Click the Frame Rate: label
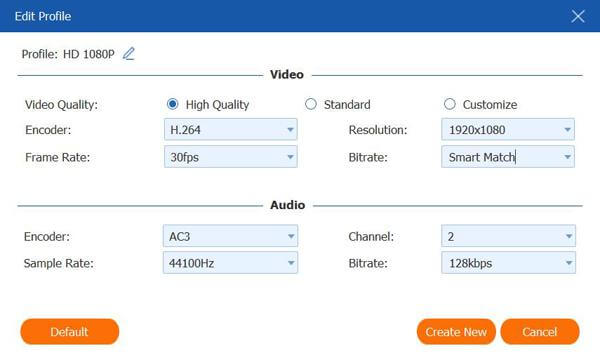 (x=57, y=157)
